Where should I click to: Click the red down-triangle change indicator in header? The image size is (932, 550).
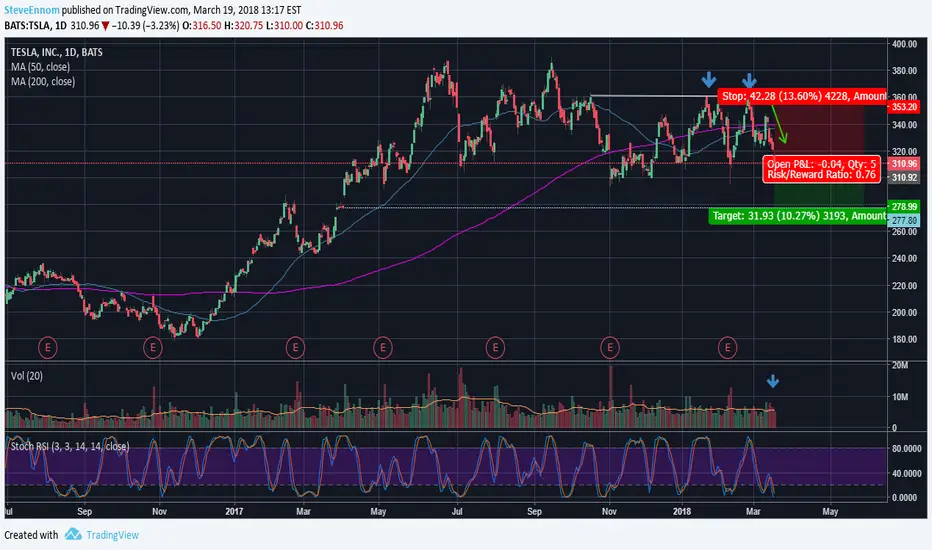(x=105, y=26)
